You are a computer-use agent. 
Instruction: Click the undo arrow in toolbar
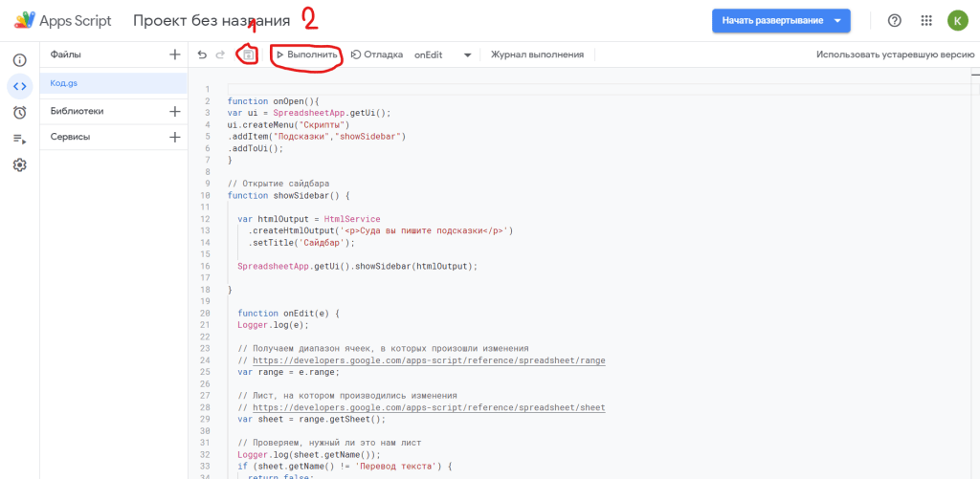(202, 55)
